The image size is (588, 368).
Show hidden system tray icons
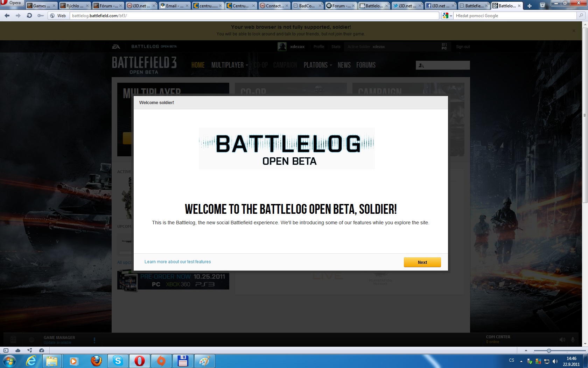(x=521, y=361)
